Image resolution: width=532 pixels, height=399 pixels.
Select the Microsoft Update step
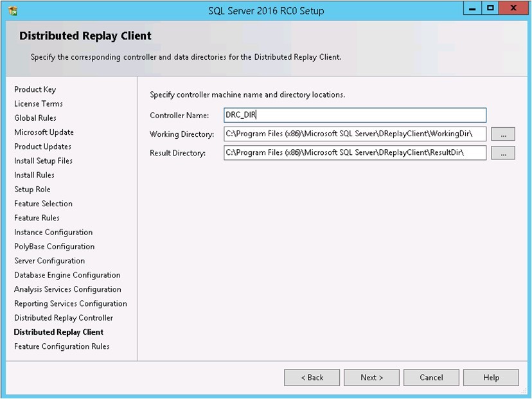[44, 132]
